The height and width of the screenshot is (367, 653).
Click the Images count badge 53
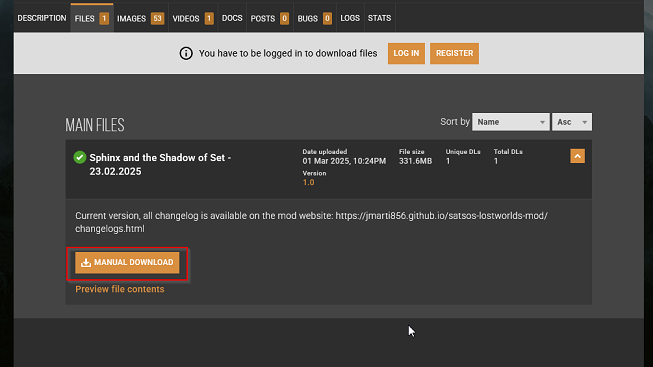click(x=157, y=18)
